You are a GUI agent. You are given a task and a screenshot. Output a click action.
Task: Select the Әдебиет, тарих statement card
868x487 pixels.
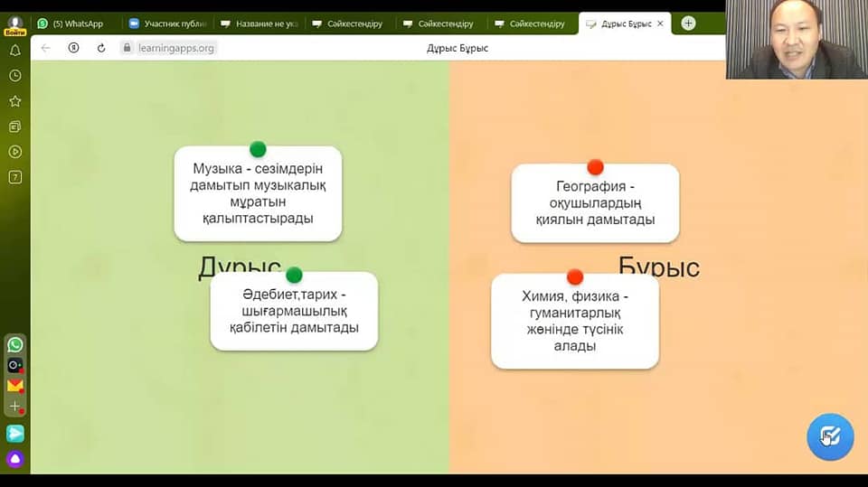click(294, 312)
